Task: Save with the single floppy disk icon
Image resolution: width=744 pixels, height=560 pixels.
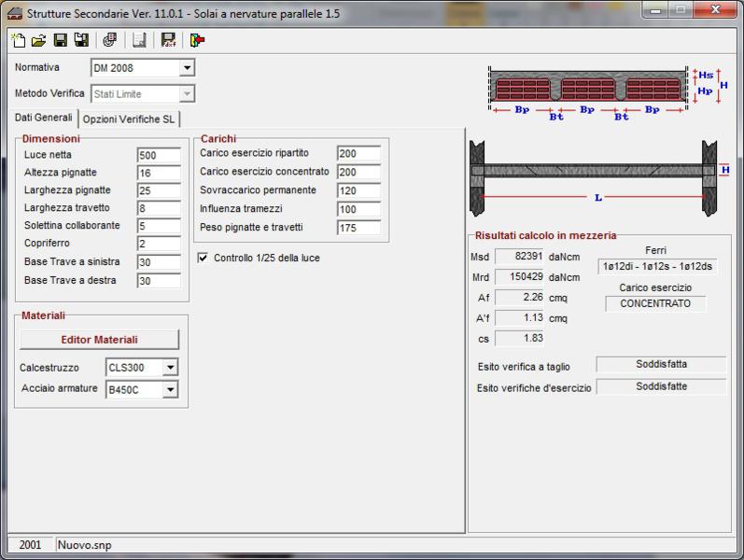Action: point(61,40)
